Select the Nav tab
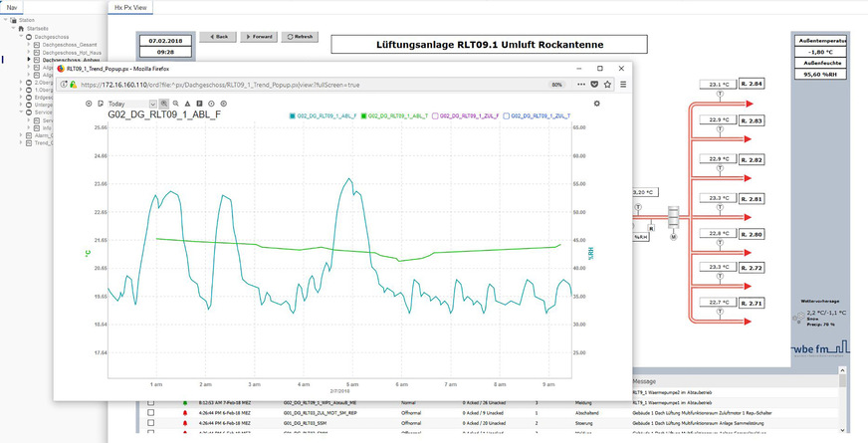 click(12, 7)
